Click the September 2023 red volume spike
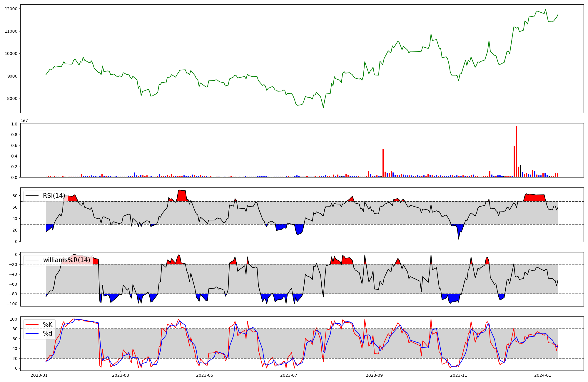 tap(383, 163)
